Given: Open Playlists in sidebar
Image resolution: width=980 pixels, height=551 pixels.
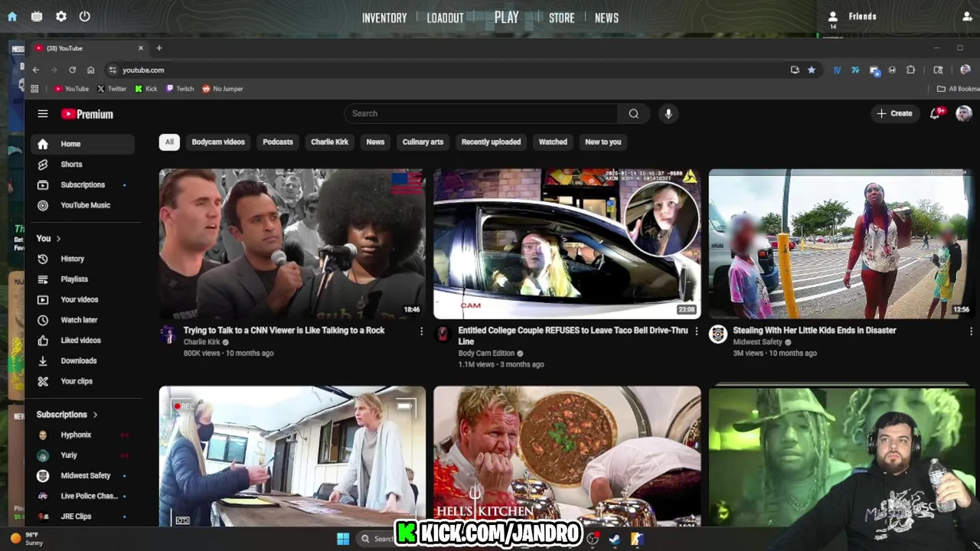Looking at the screenshot, I should tap(83, 279).
